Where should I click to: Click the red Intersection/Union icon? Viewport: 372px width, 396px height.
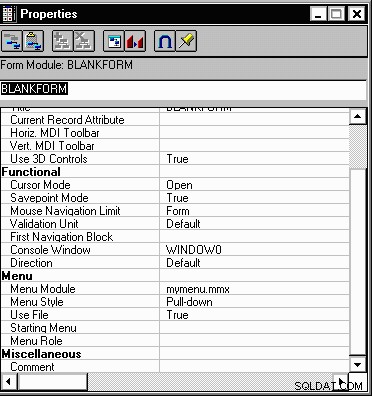[135, 41]
